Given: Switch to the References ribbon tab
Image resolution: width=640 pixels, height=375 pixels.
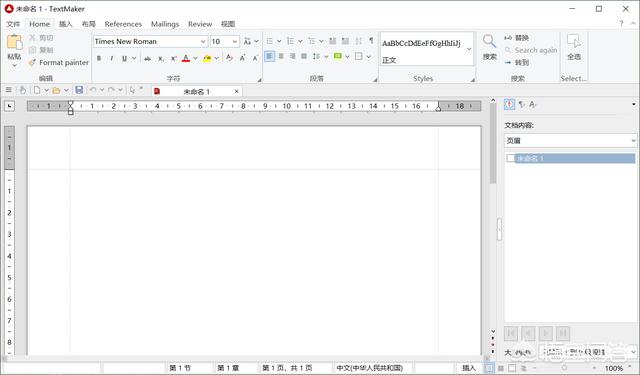Looking at the screenshot, I should pos(123,24).
